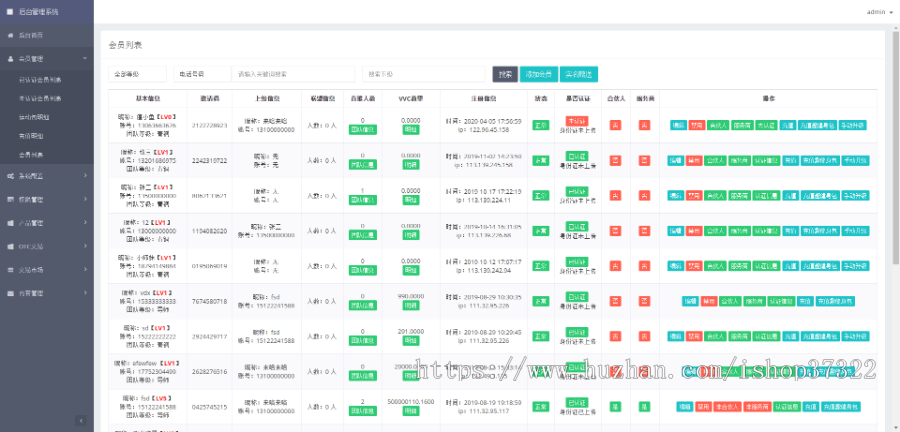Click the VVC balance 990.0000 value
The image size is (900, 432).
411,297
